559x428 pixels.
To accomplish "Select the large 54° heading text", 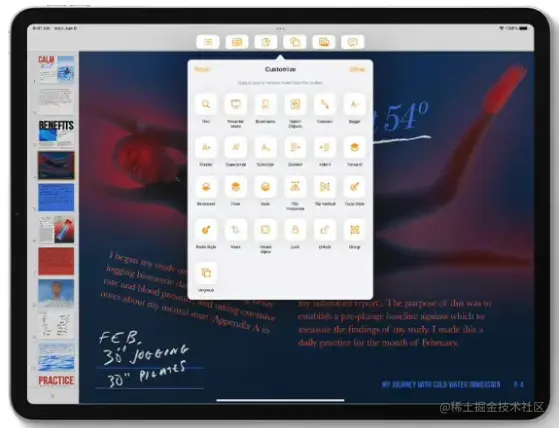I will pos(401,118).
